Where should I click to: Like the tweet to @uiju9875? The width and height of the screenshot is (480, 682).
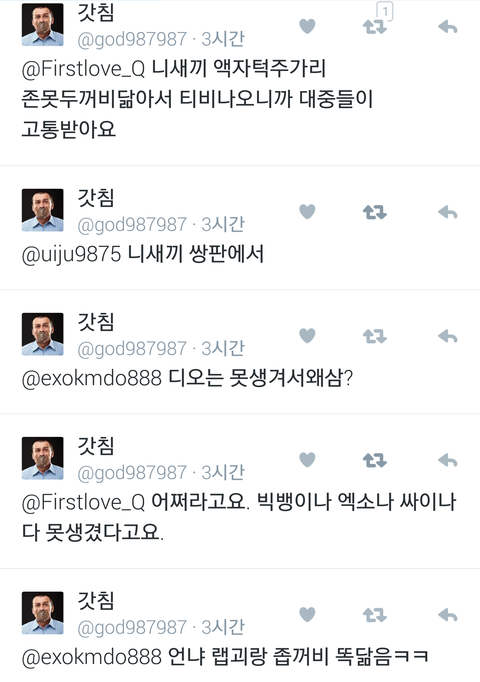click(x=307, y=212)
